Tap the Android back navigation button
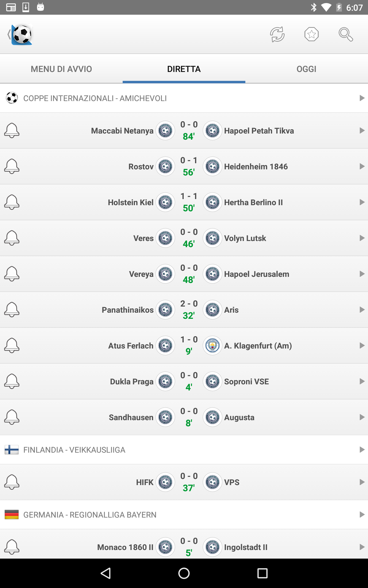The image size is (368, 588). coord(106,573)
